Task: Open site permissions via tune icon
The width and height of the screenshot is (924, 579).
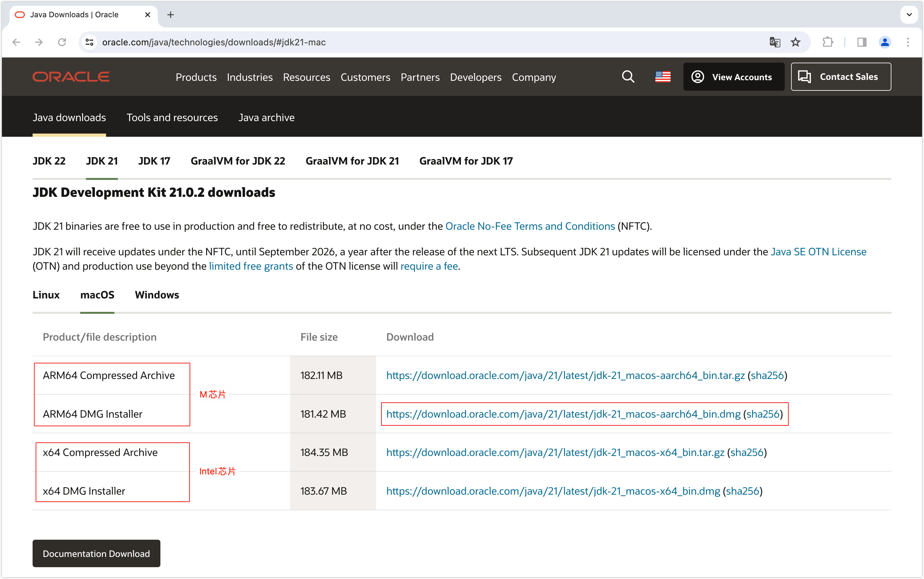Action: click(89, 42)
